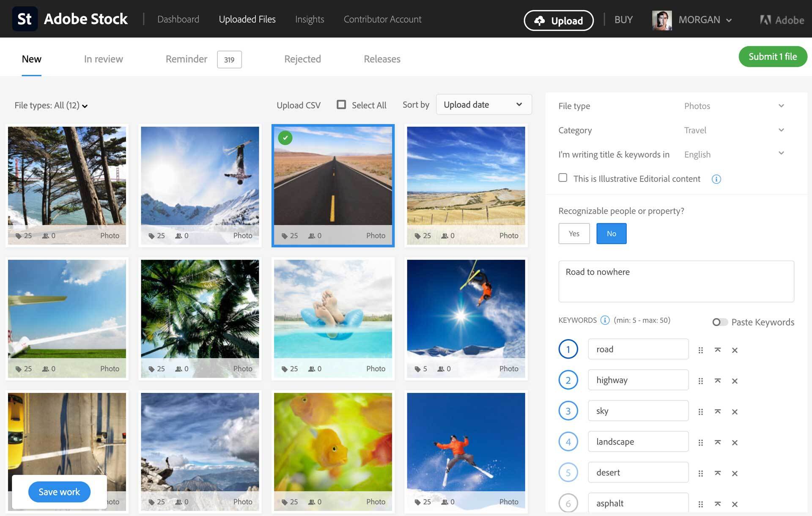Click remove keyword icon for 'sky'
Screen dimensions: 812x516
coord(735,411)
